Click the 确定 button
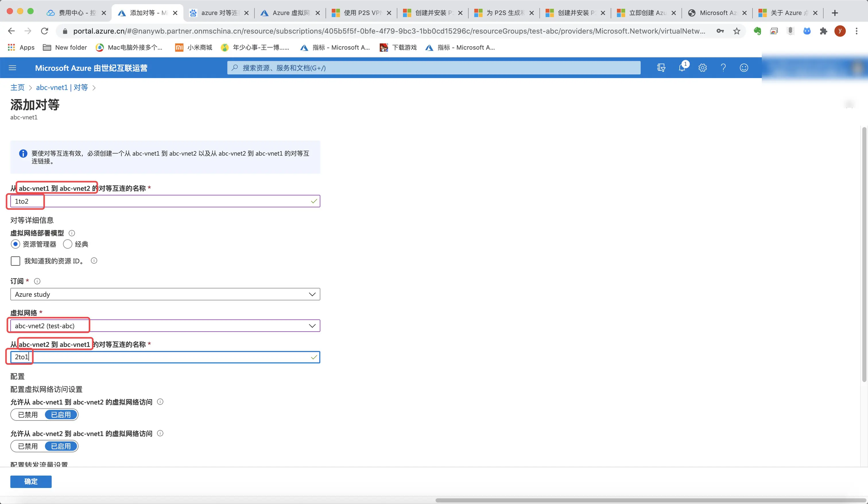The image size is (868, 504). [31, 482]
